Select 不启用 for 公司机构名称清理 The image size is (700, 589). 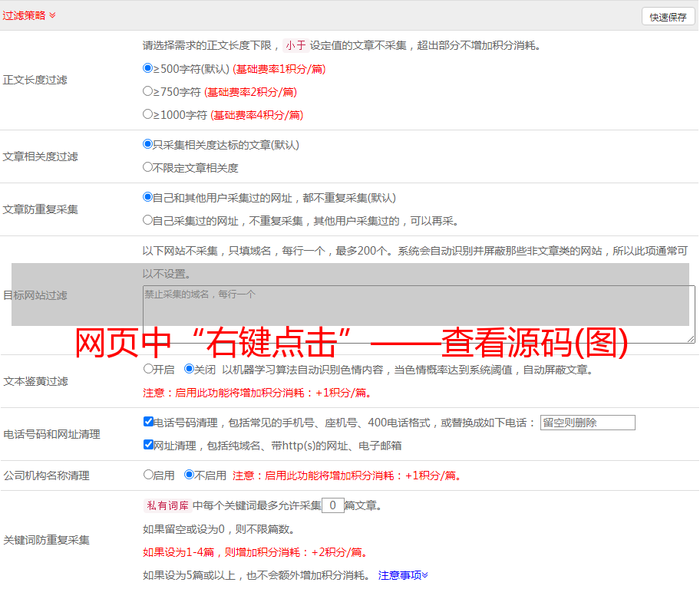[189, 475]
